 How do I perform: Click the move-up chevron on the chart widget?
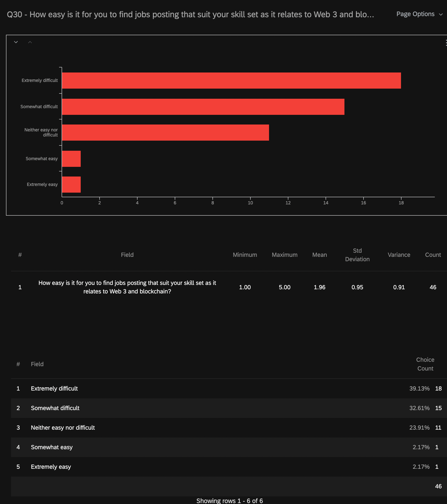tap(30, 42)
